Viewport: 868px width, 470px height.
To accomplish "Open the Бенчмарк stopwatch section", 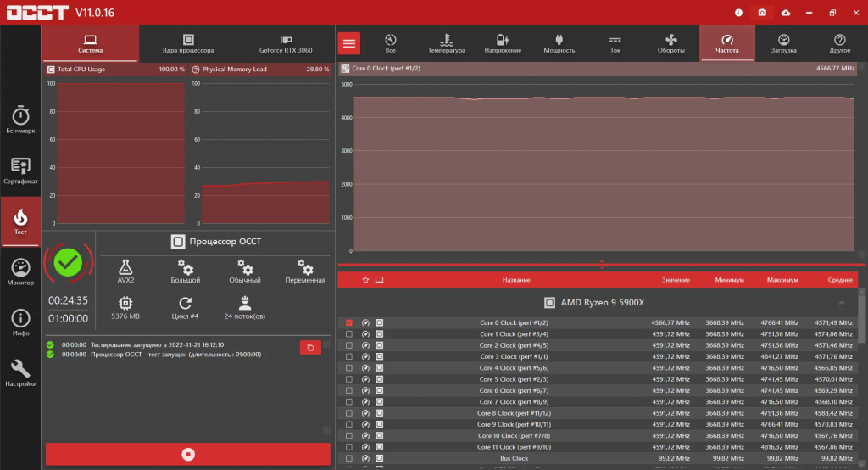I will (20, 120).
